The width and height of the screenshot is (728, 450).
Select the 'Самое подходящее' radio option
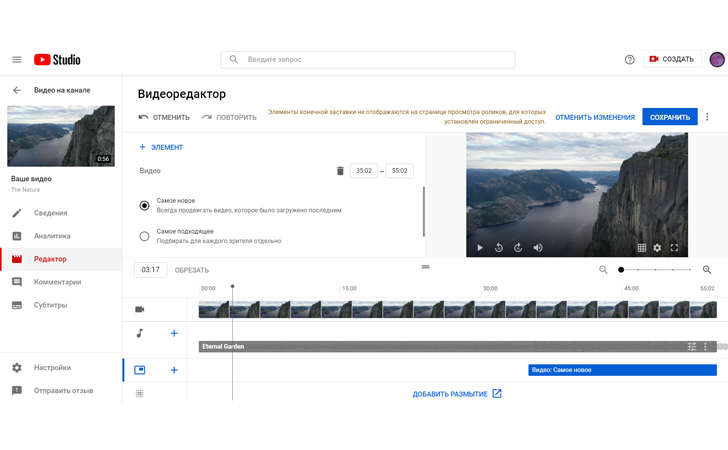(144, 236)
